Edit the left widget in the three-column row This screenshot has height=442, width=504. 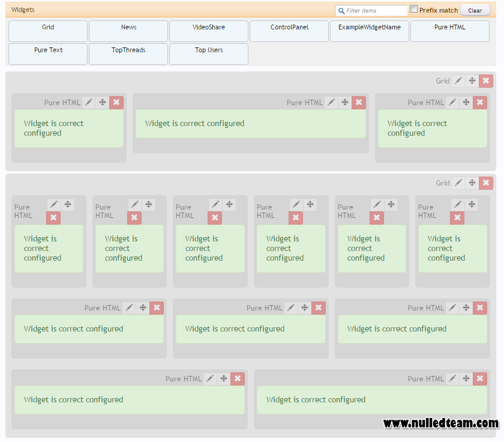point(129,308)
